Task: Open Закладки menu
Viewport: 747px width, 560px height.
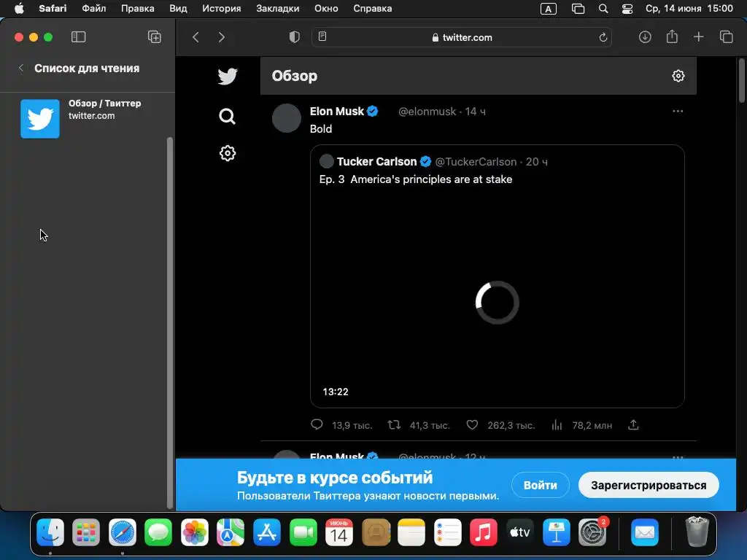Action: pyautogui.click(x=278, y=9)
